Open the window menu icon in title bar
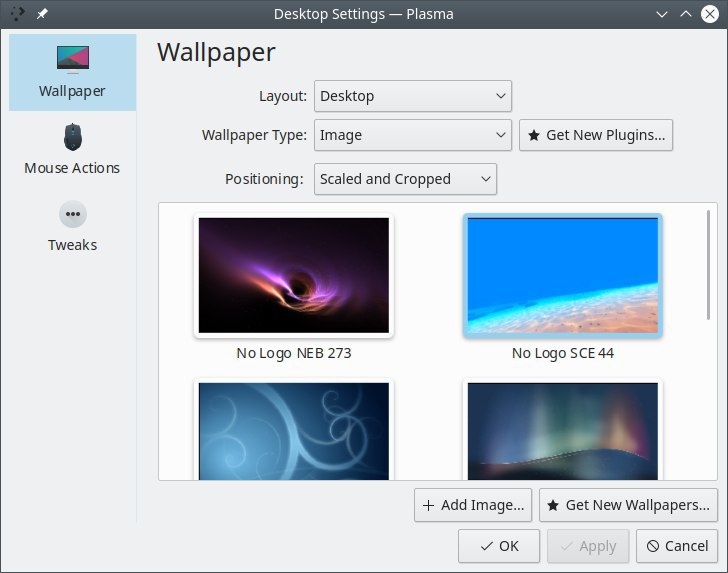 click(x=17, y=14)
